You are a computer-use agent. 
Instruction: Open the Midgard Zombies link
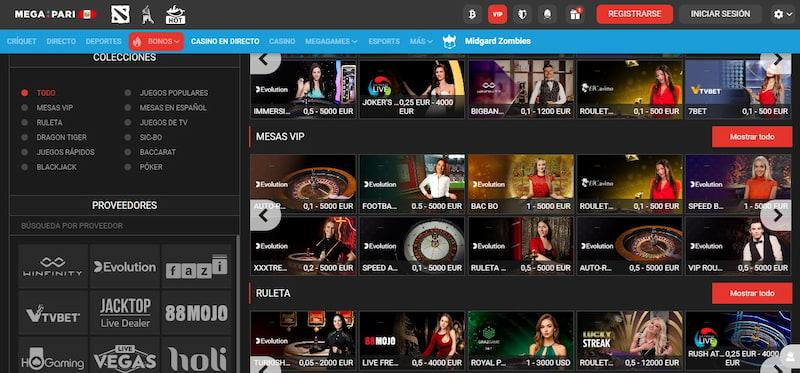(497, 41)
